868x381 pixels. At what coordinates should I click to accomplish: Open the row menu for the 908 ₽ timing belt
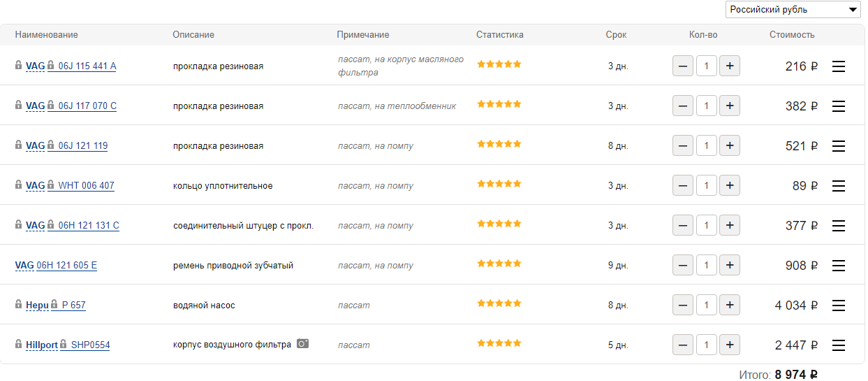click(839, 266)
